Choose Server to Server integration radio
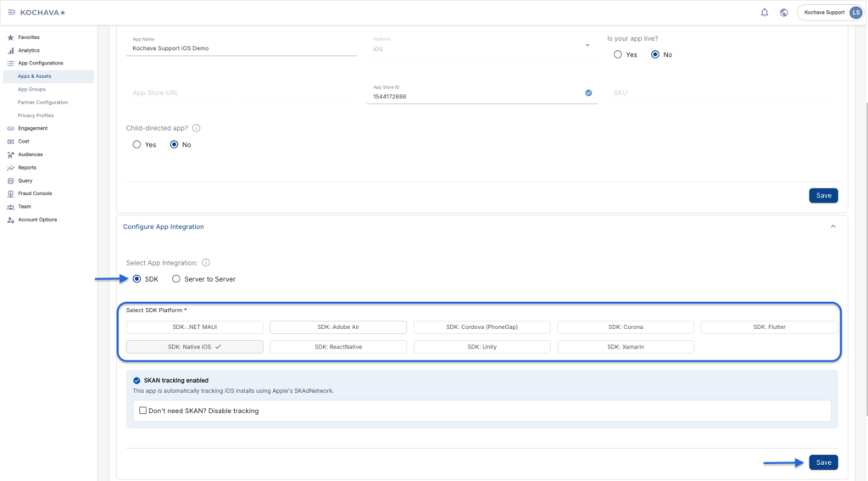The height and width of the screenshot is (481, 868). (176, 279)
